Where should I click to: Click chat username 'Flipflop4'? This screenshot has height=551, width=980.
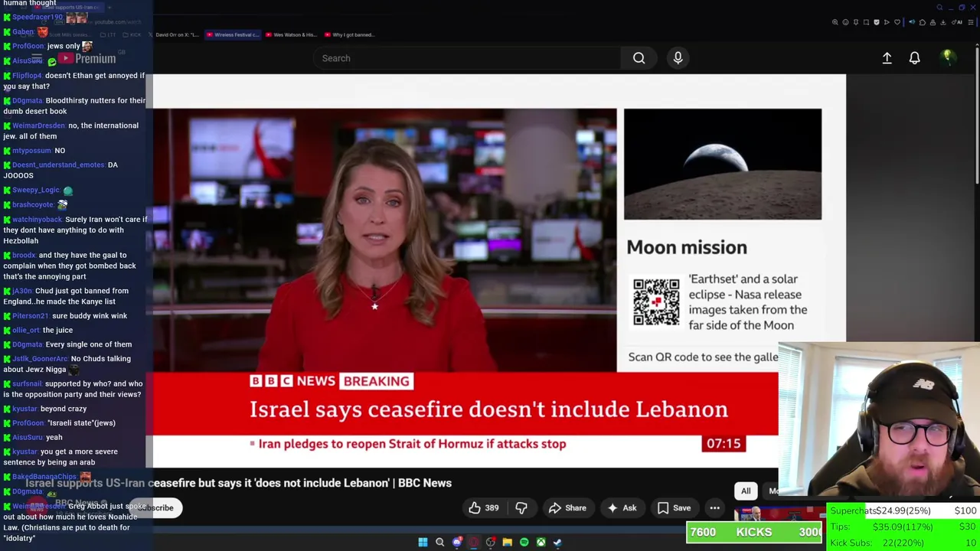[x=27, y=76]
